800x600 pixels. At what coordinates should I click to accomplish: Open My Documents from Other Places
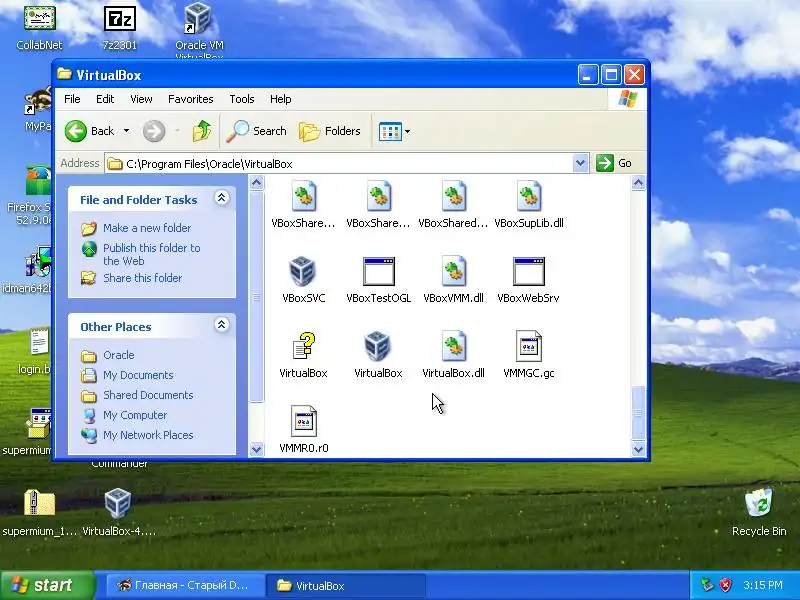pyautogui.click(x=138, y=375)
